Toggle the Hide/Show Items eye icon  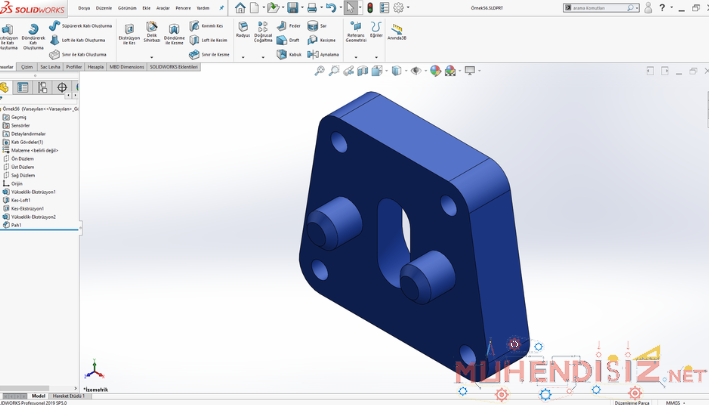coord(415,71)
